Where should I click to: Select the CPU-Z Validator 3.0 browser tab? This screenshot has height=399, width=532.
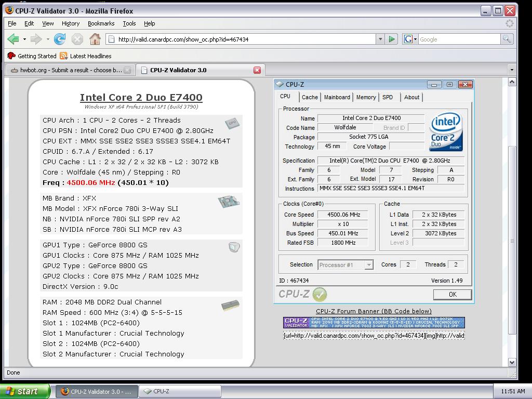(x=200, y=70)
